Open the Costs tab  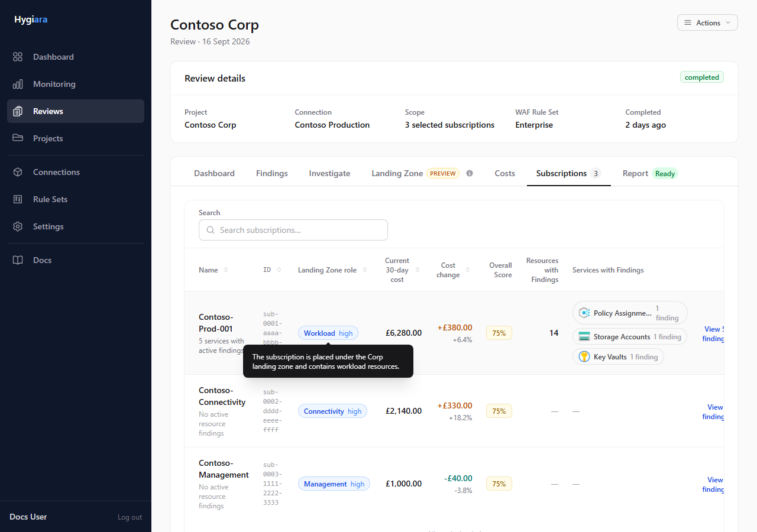coord(505,173)
